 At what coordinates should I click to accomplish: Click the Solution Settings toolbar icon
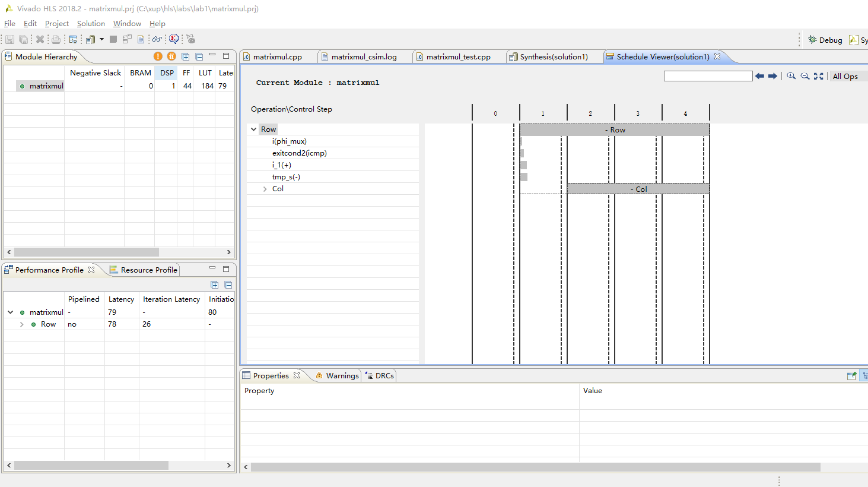pyautogui.click(x=90, y=39)
